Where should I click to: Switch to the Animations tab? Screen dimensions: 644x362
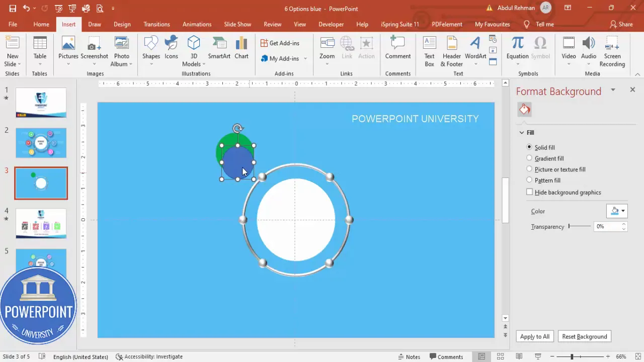pos(197,24)
